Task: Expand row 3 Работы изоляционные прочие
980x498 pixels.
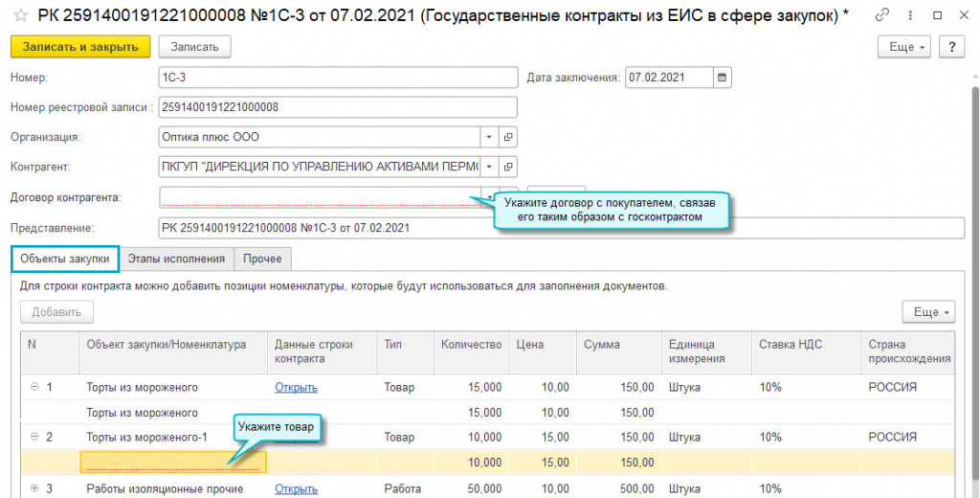Action: (34, 488)
